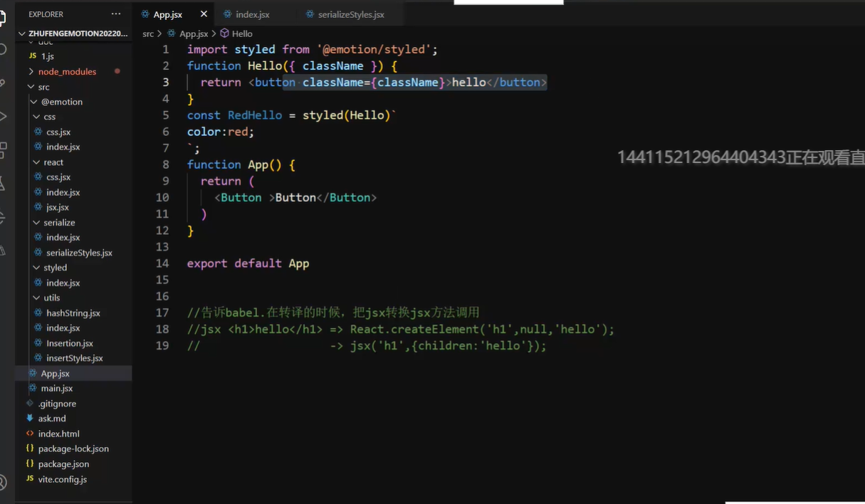Open Source Control view in activity bar
The width and height of the screenshot is (865, 504).
point(3,83)
